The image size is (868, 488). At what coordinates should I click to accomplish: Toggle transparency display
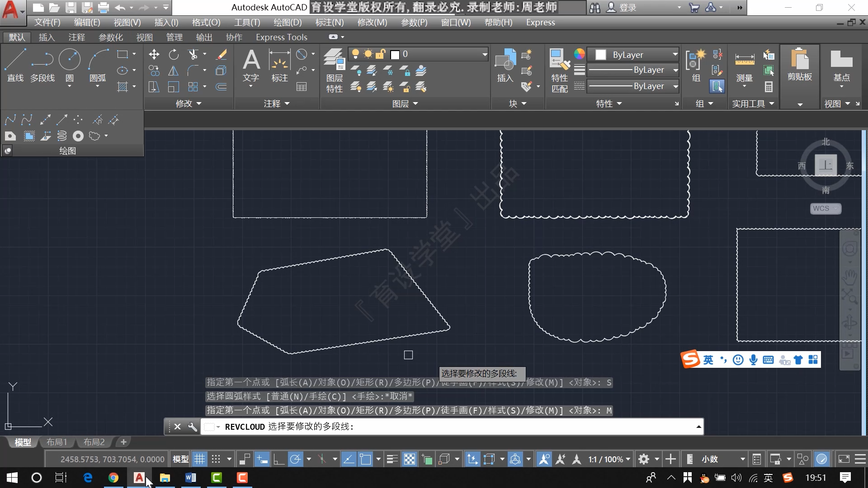tap(409, 460)
